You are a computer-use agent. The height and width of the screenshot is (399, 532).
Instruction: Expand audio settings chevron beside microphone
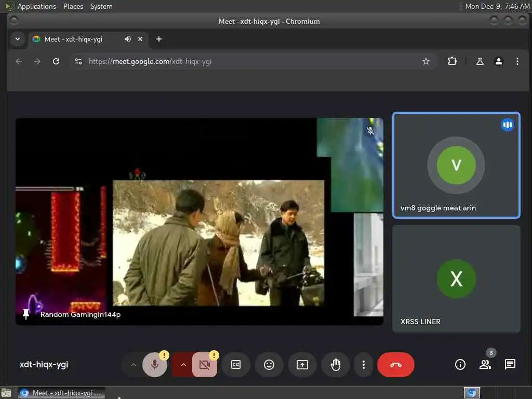[x=134, y=365]
